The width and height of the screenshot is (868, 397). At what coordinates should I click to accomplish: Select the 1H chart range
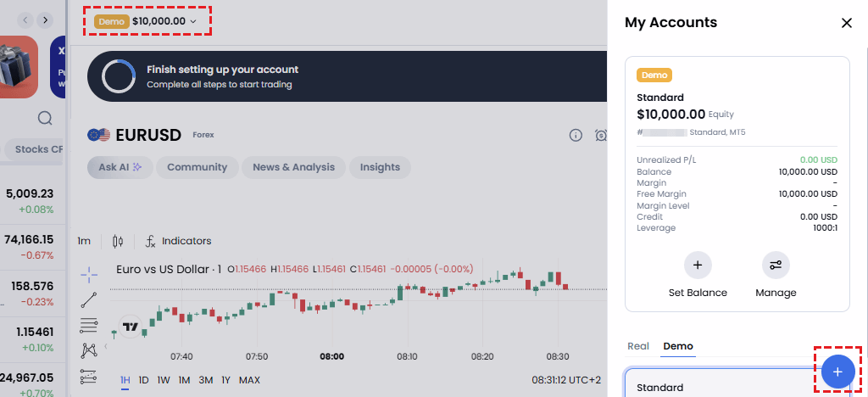point(125,380)
